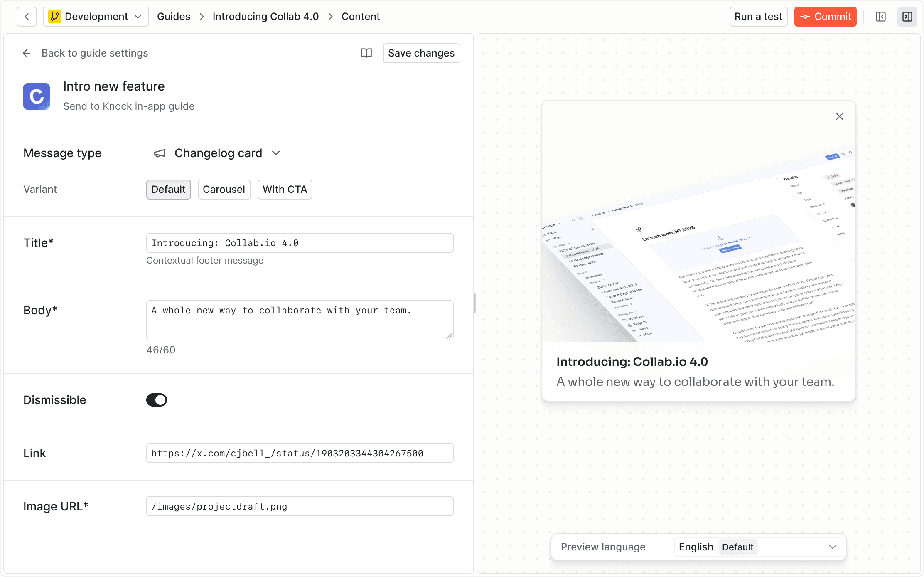Click the back arrow next to guide settings
The image size is (924, 577).
[27, 53]
